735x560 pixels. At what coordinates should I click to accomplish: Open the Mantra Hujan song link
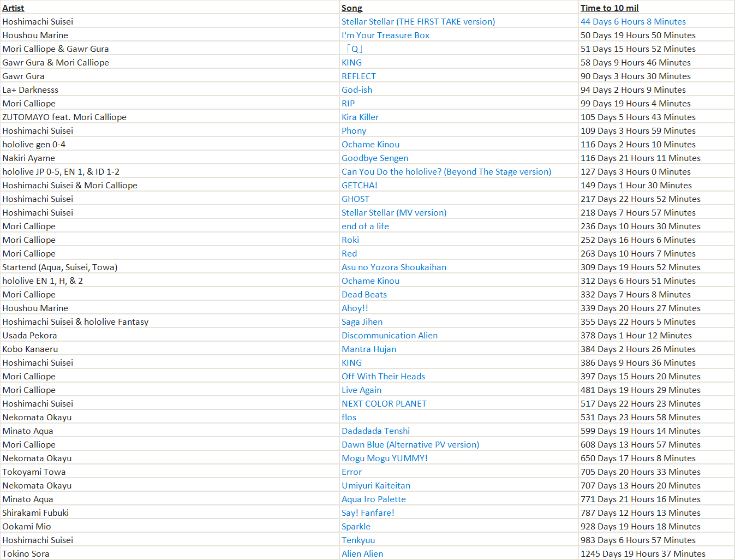(x=369, y=349)
